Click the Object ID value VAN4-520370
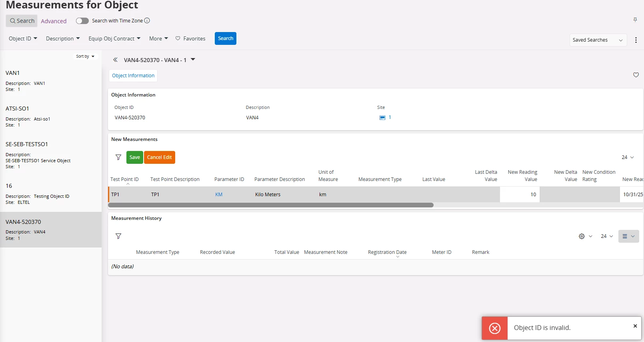644x342 pixels. click(x=130, y=118)
